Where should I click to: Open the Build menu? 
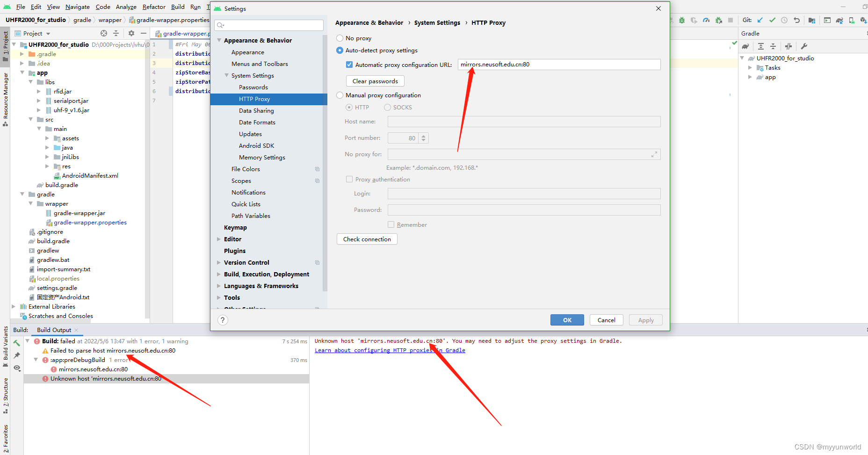click(x=178, y=7)
